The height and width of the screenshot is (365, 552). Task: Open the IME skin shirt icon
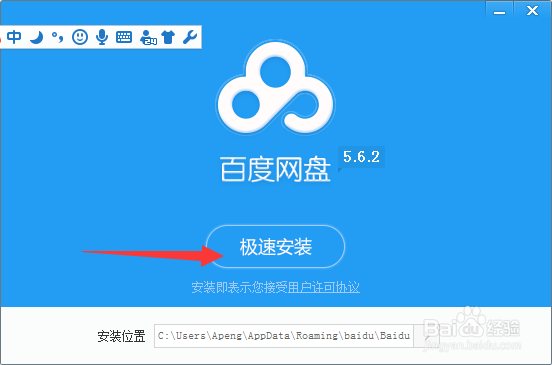[x=168, y=37]
